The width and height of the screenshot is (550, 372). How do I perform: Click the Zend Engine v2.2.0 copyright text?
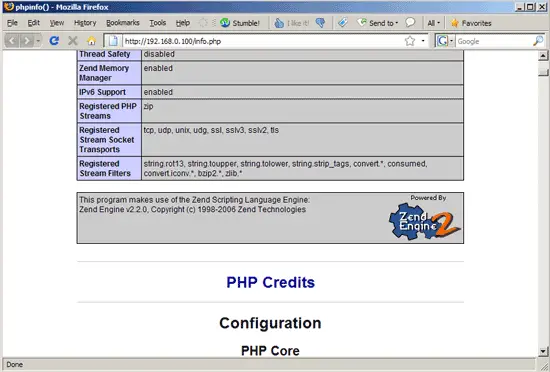coord(192,209)
